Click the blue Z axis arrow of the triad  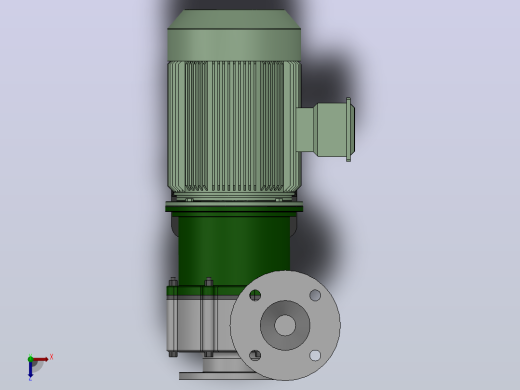[30, 370]
